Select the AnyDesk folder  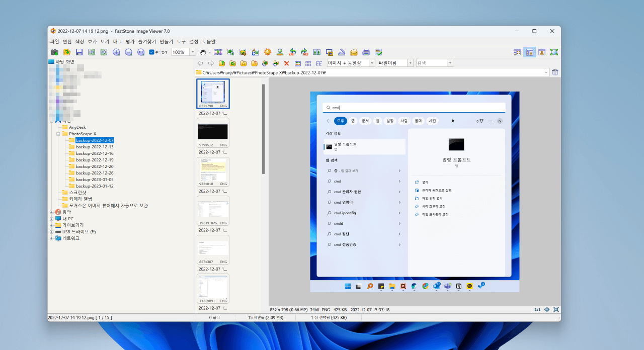[x=77, y=127]
